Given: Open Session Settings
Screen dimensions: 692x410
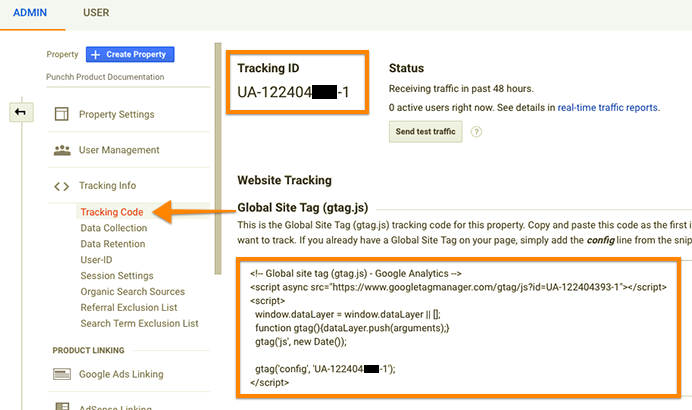Looking at the screenshot, I should [x=117, y=276].
